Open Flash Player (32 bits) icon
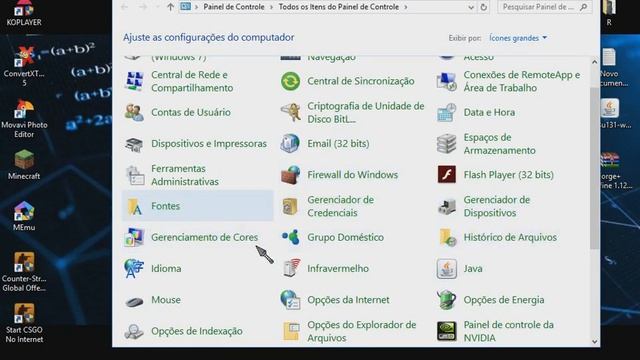Viewport: 640px width, 360px height. [x=447, y=175]
